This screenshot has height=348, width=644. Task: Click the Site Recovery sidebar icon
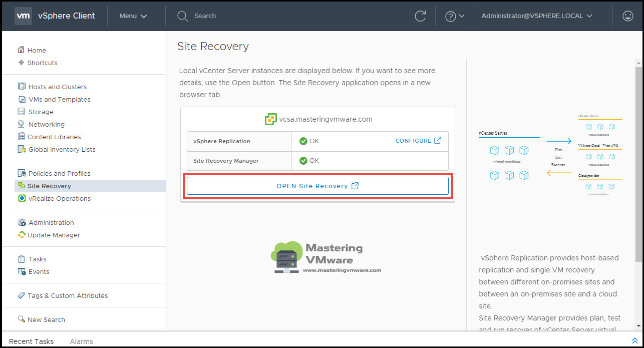pos(21,186)
